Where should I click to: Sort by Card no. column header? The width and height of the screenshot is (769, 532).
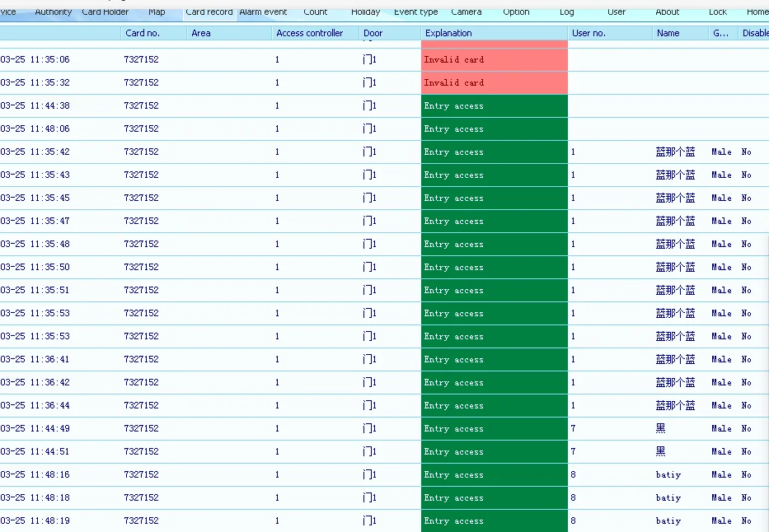click(x=142, y=33)
